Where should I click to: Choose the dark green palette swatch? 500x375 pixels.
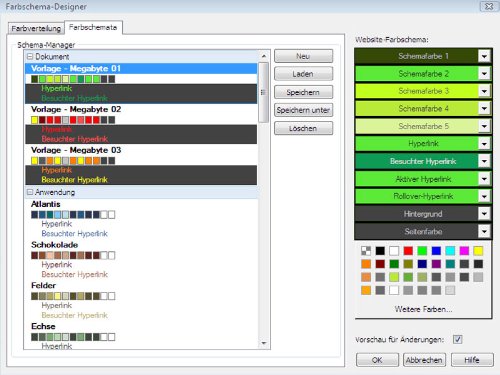click(394, 264)
